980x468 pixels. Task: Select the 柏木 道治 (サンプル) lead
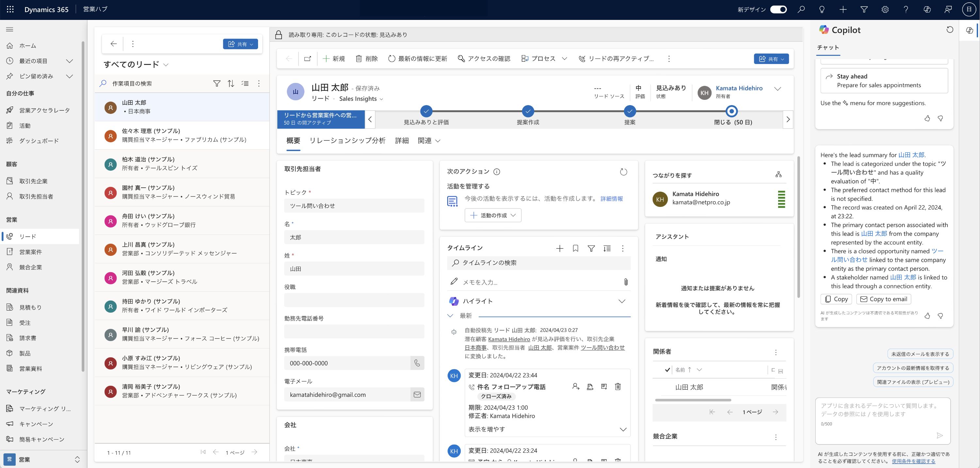point(182,164)
